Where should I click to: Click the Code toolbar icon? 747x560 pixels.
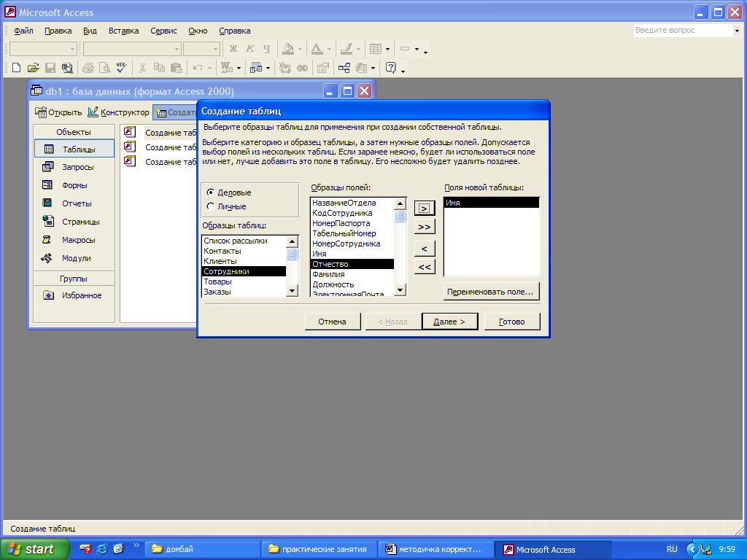click(285, 68)
